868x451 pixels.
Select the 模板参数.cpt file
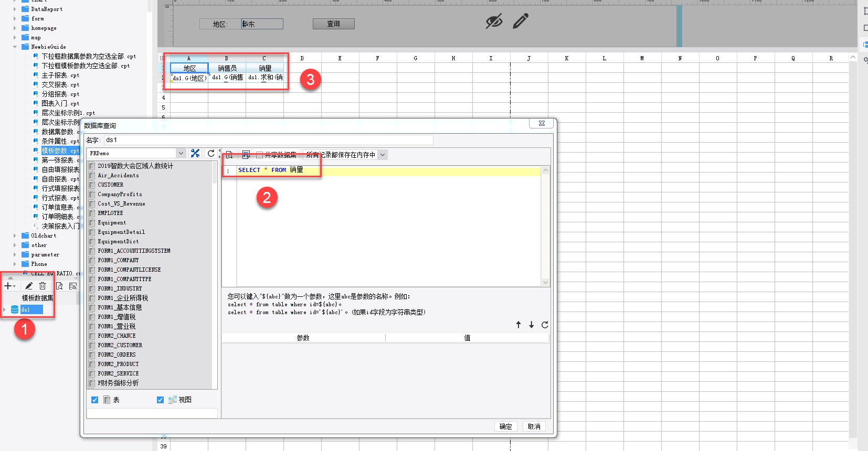[x=60, y=151]
